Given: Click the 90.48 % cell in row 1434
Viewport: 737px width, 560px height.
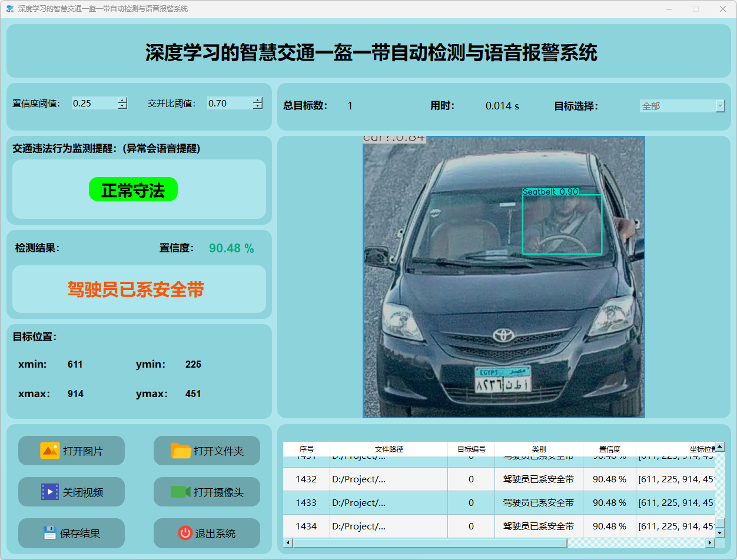Looking at the screenshot, I should point(610,526).
